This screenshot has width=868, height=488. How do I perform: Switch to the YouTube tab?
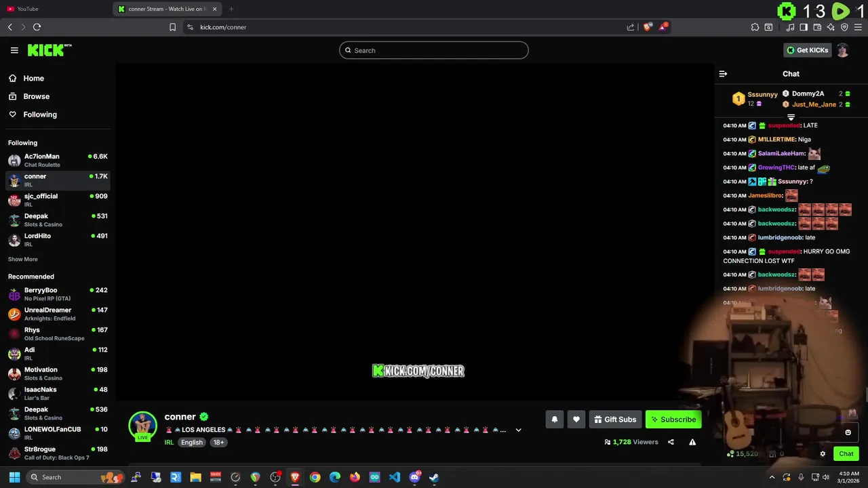56,9
